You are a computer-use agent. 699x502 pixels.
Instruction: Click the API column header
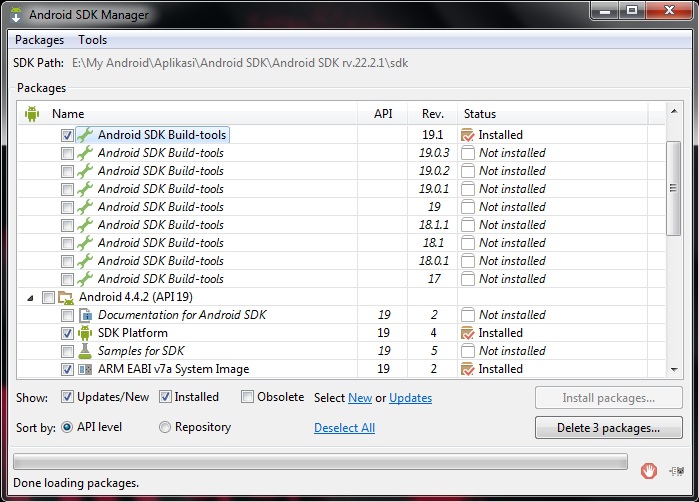coord(383,114)
